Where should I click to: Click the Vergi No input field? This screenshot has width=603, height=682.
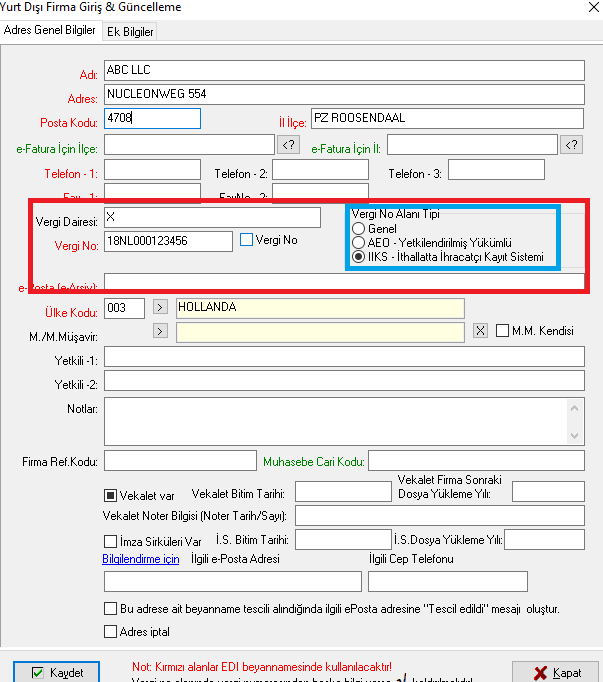(x=168, y=241)
